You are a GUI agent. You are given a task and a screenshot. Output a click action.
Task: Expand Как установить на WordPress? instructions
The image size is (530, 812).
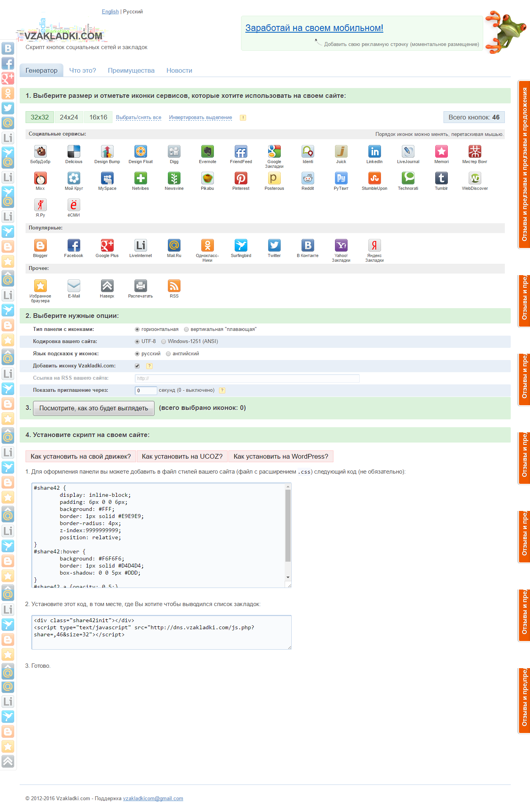point(281,456)
